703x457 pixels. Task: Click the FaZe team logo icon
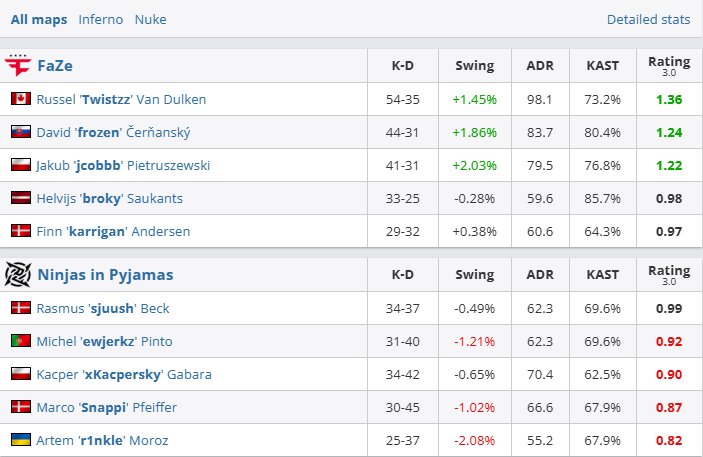[18, 66]
